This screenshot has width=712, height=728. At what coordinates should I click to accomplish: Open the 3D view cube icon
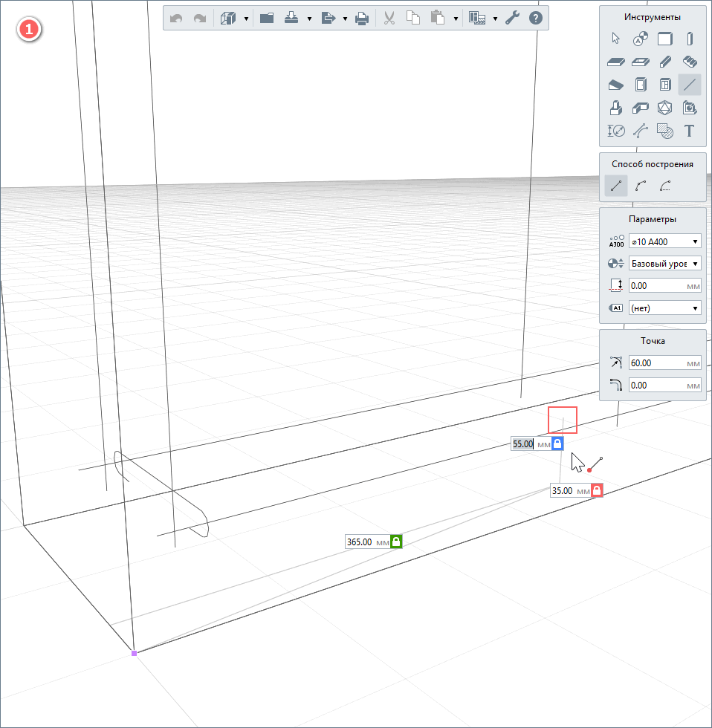[x=228, y=18]
